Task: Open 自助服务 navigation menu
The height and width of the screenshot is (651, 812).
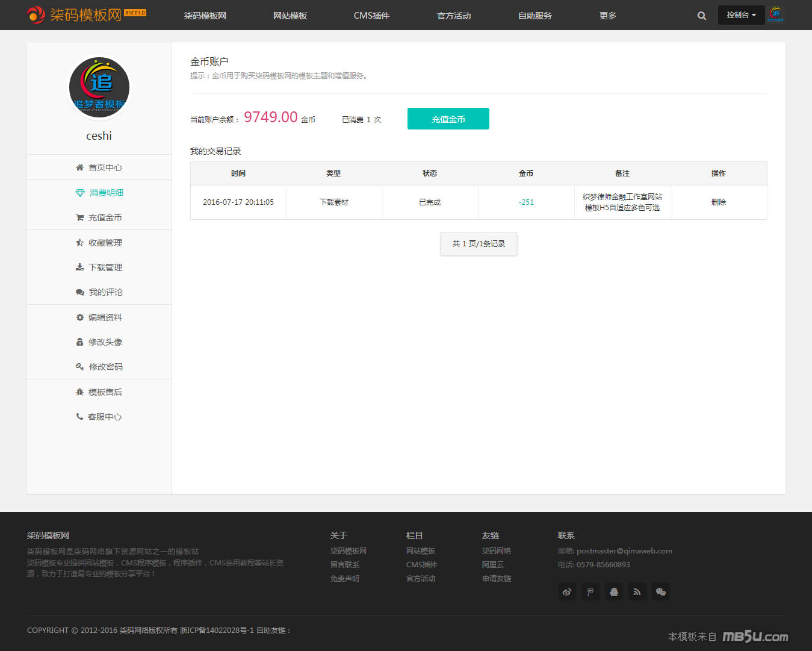Action: (535, 16)
